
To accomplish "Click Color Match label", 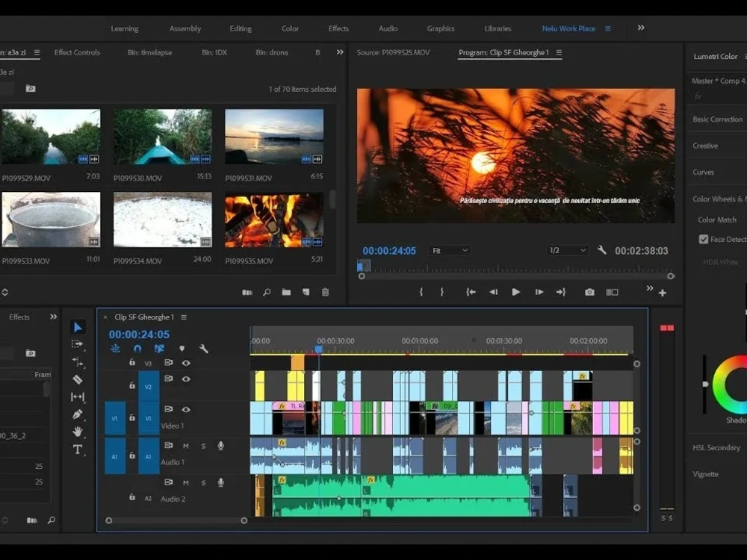I will (x=717, y=220).
